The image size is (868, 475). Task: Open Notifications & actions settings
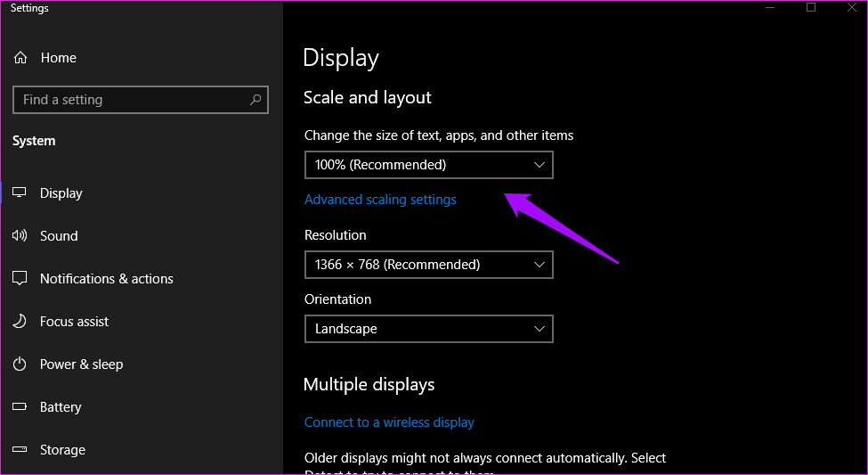pos(106,278)
